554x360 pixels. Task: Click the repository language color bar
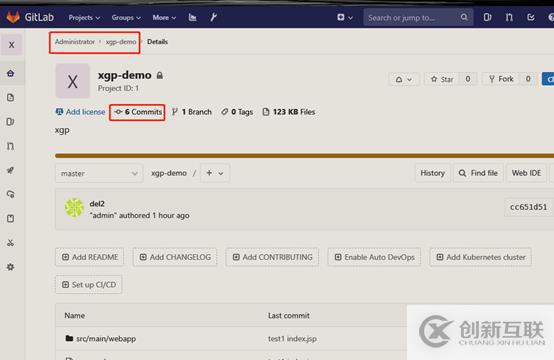304,155
